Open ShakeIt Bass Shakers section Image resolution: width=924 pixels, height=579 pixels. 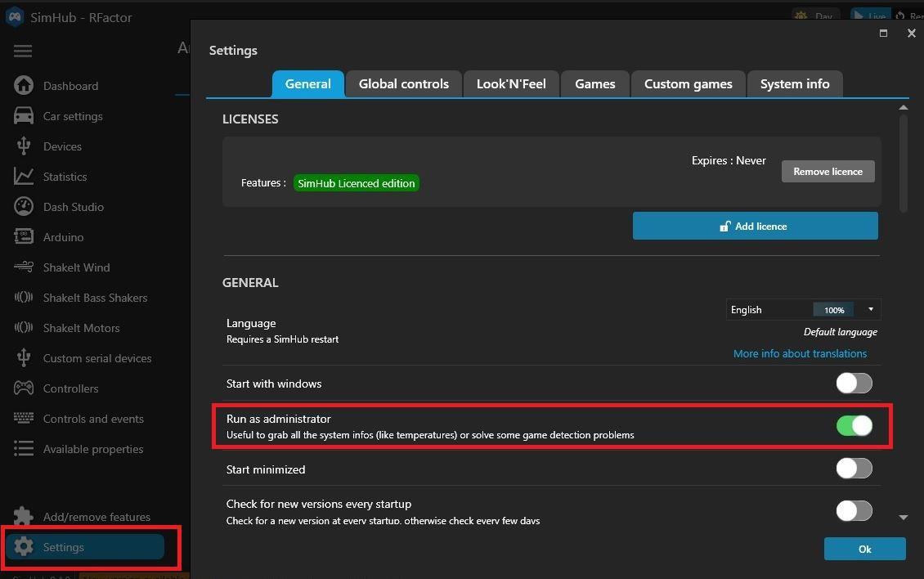pyautogui.click(x=94, y=298)
